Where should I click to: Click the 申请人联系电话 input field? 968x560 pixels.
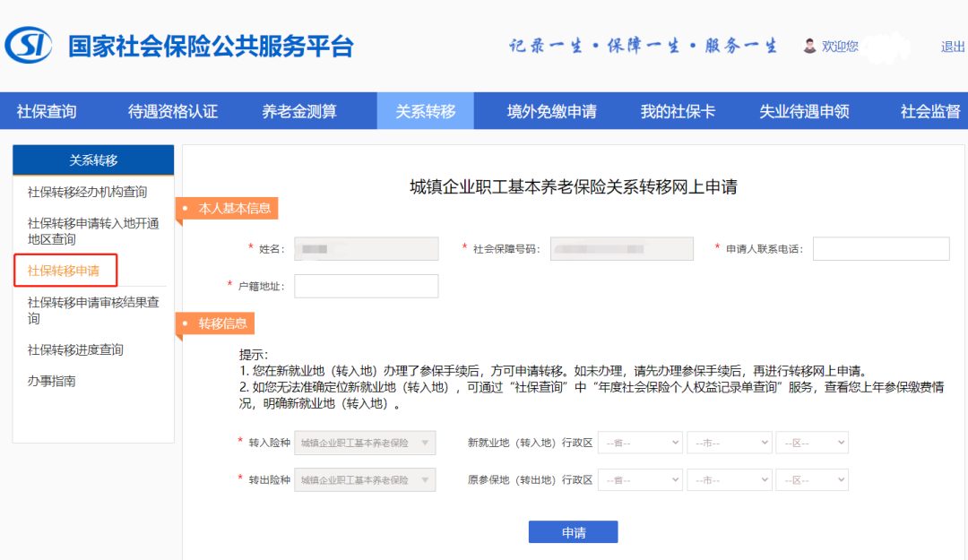click(x=880, y=249)
